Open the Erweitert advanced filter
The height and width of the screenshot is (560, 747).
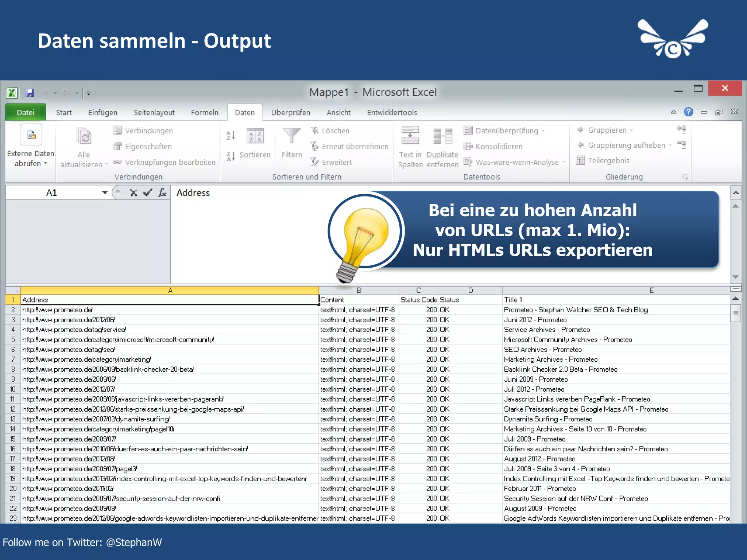[x=331, y=162]
